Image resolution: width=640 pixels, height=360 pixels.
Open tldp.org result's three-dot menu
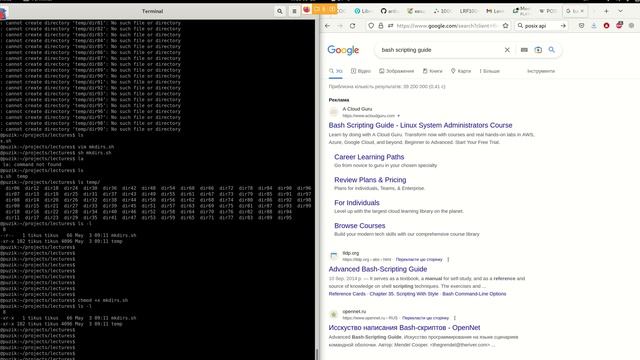(x=448, y=260)
